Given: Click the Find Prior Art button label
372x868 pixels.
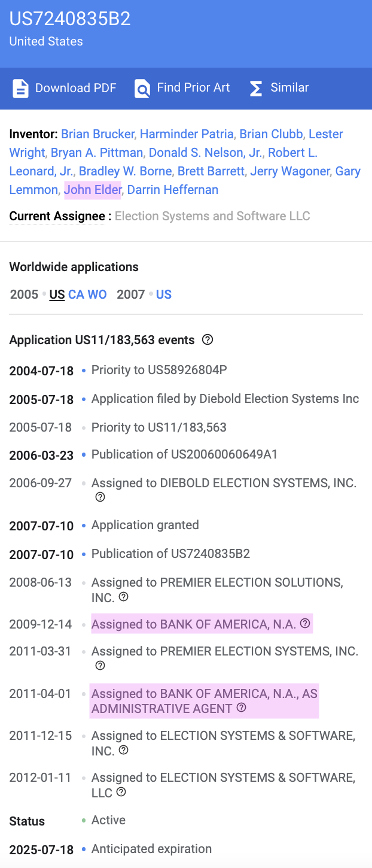Looking at the screenshot, I should [193, 87].
